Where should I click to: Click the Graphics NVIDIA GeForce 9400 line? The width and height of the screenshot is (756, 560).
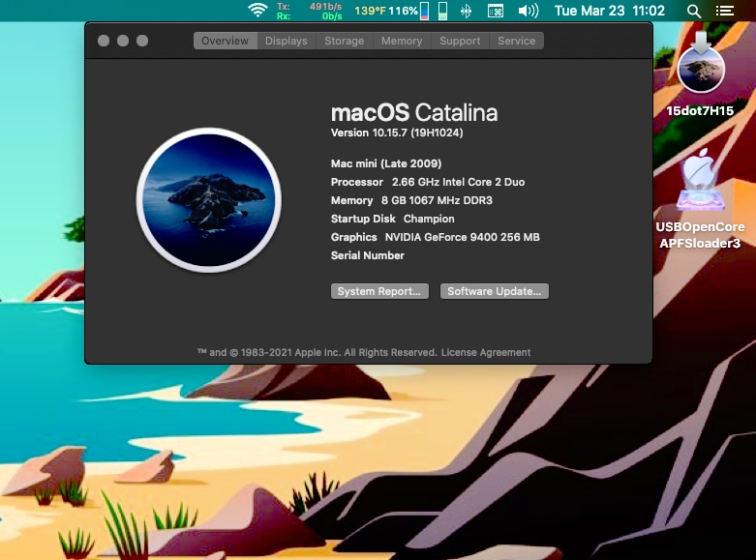pyautogui.click(x=436, y=237)
